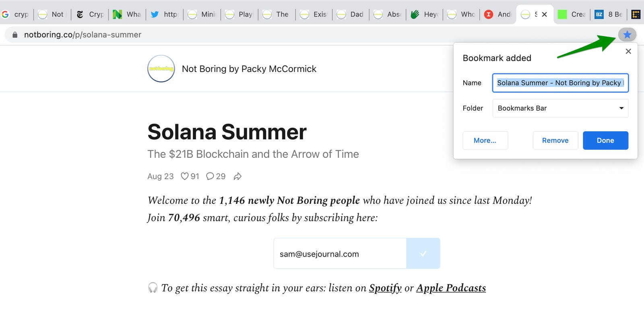Click the heart like icon
Image resolution: width=644 pixels, height=319 pixels.
[184, 176]
